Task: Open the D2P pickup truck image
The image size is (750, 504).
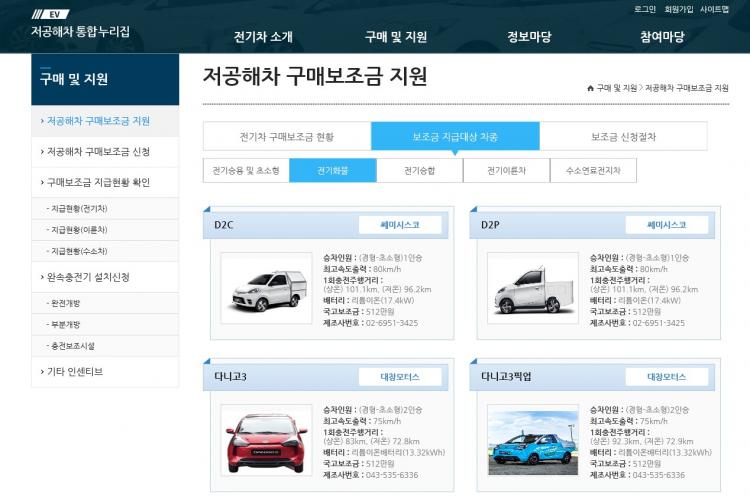Action: (x=533, y=288)
